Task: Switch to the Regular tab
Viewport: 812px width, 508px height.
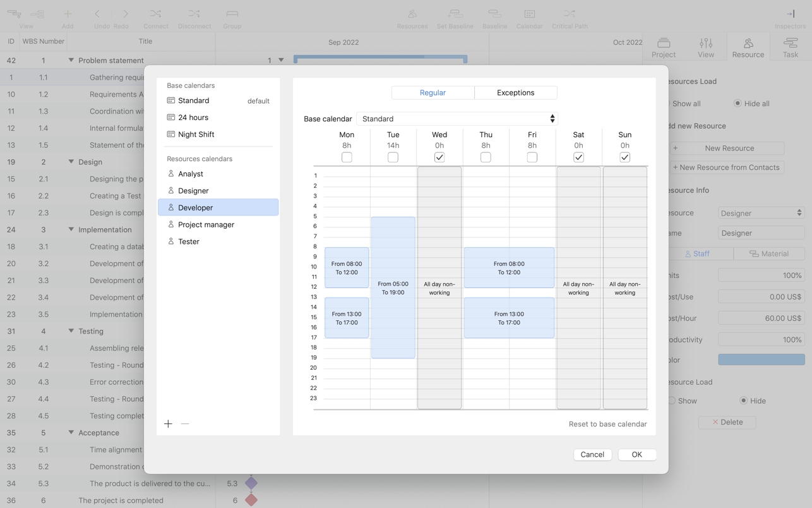Action: pyautogui.click(x=433, y=93)
